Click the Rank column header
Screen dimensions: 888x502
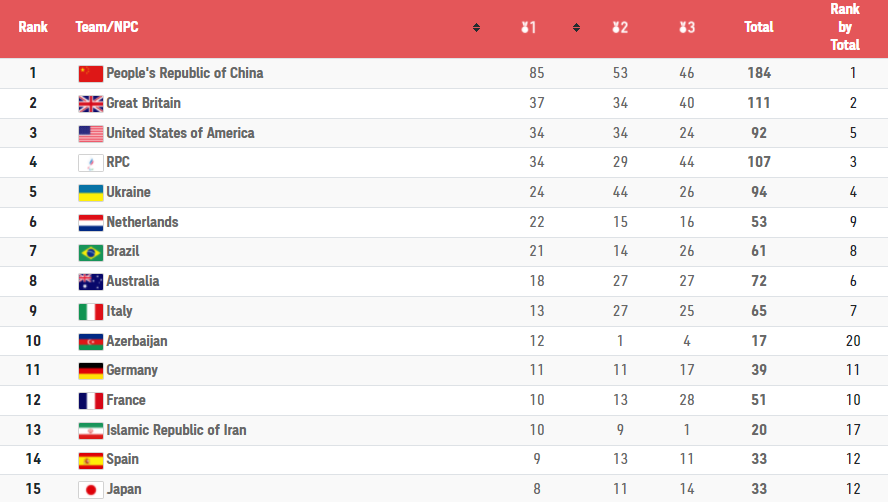pos(33,27)
